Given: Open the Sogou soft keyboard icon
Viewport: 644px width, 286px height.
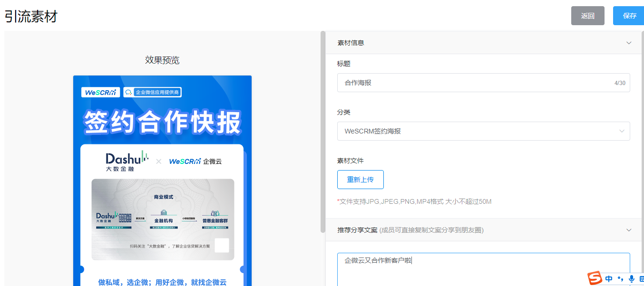Looking at the screenshot, I should (641, 279).
